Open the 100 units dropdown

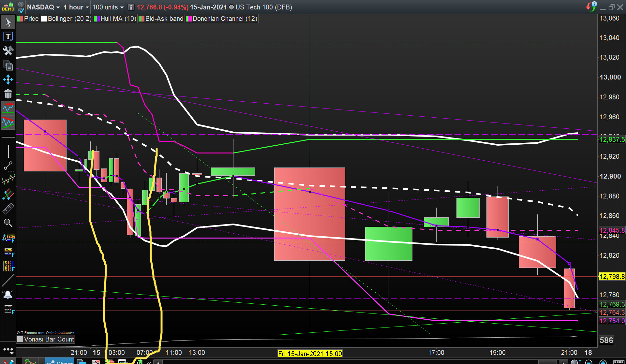point(108,7)
